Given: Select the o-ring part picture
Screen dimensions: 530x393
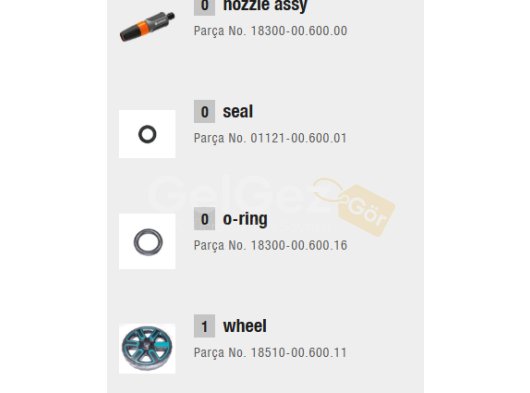Looking at the screenshot, I should (147, 241).
